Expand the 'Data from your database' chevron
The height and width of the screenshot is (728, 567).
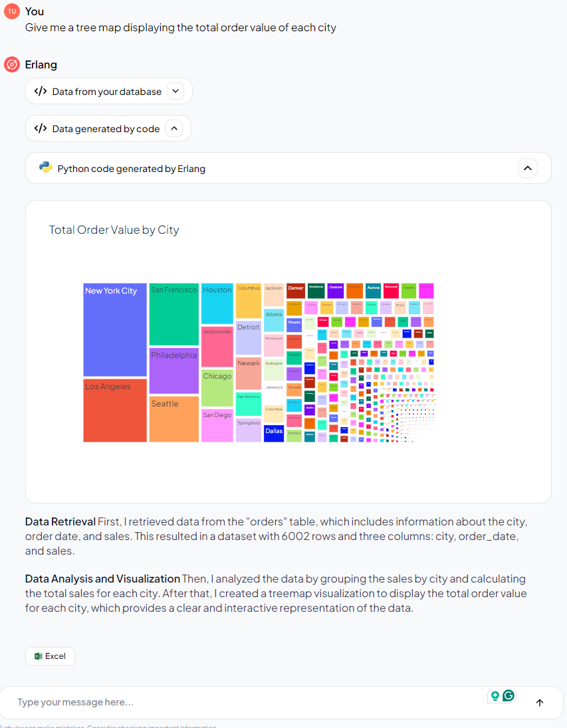click(x=175, y=92)
